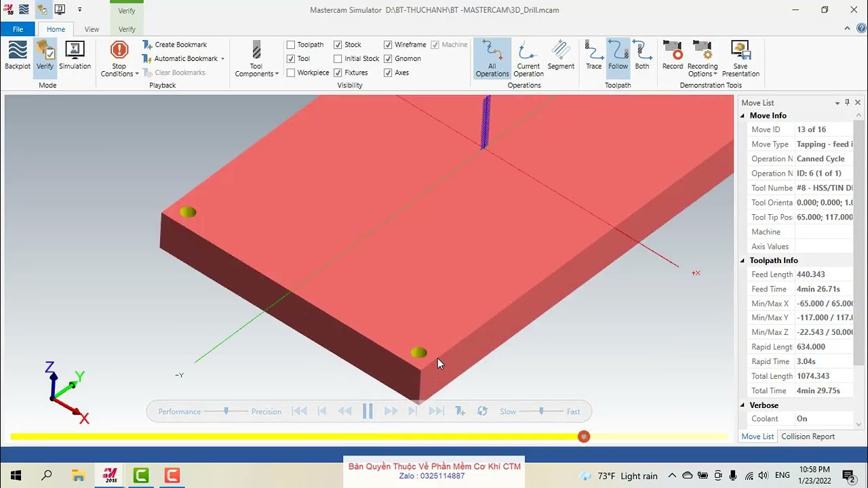Open the Verify ribbon tab

pyautogui.click(x=127, y=29)
